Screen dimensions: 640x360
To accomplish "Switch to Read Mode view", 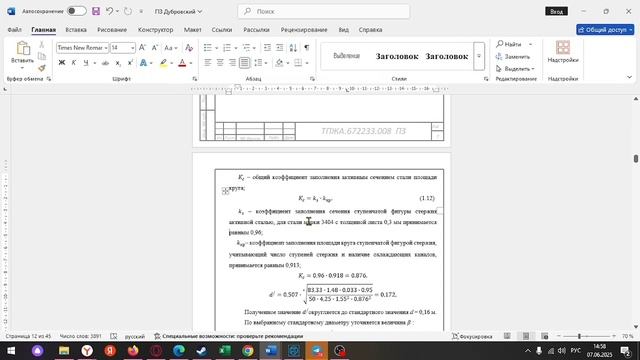I will point(507,336).
